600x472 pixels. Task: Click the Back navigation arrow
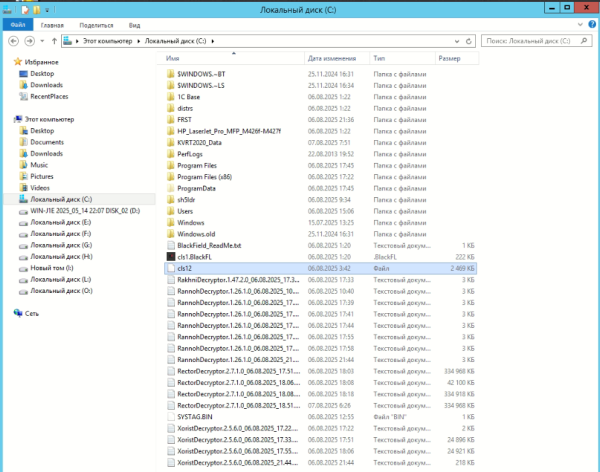coord(13,41)
